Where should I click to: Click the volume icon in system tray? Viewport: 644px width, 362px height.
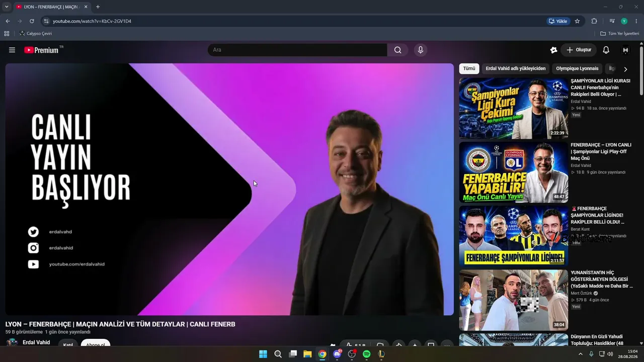[610, 354]
